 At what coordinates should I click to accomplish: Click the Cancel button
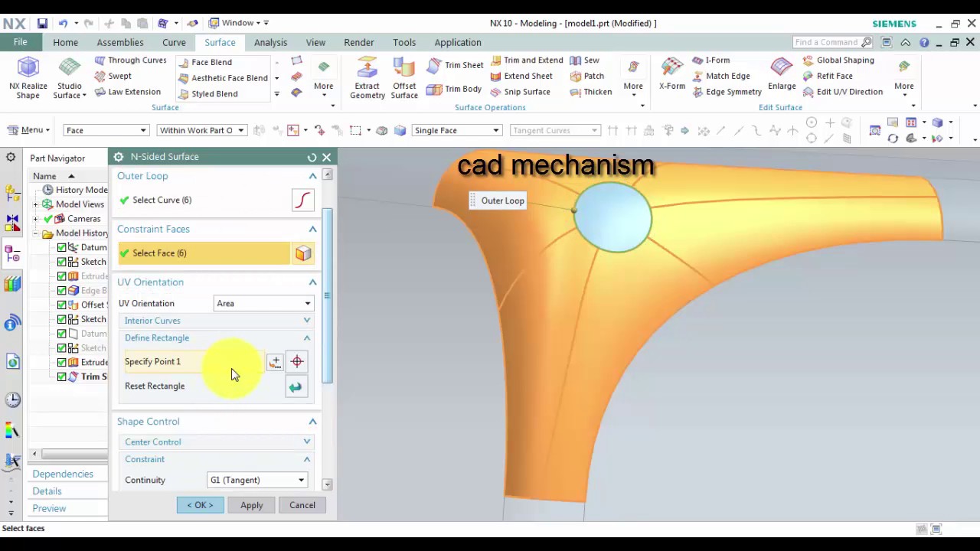point(302,505)
